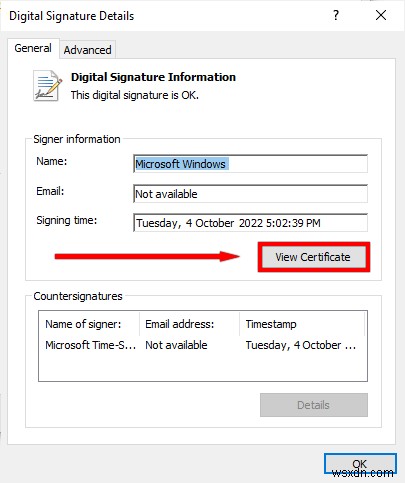Click the Email address column header
405x483 pixels.
189,324
